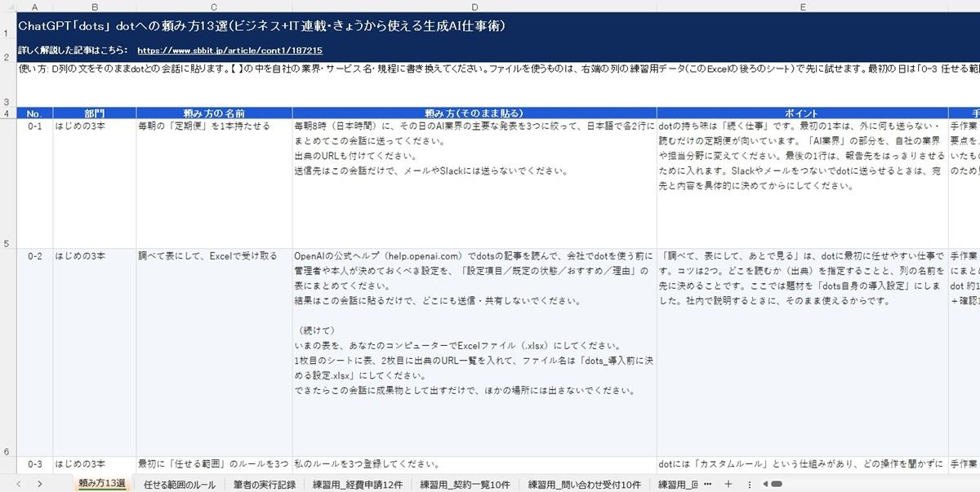
Task: Click the prompt cell starting 毎朝8時(日本時間)に
Action: click(474, 184)
